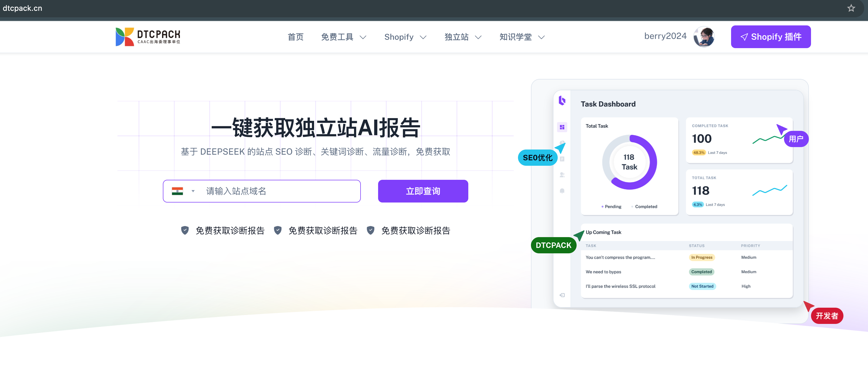Click the berry2024 username
Image resolution: width=868 pixels, height=365 pixels.
[x=665, y=36]
